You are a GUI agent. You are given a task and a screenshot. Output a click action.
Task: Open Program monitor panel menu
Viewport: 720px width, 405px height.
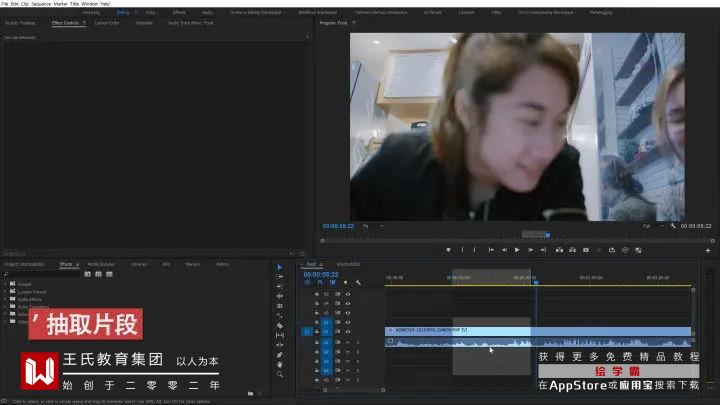pos(354,22)
